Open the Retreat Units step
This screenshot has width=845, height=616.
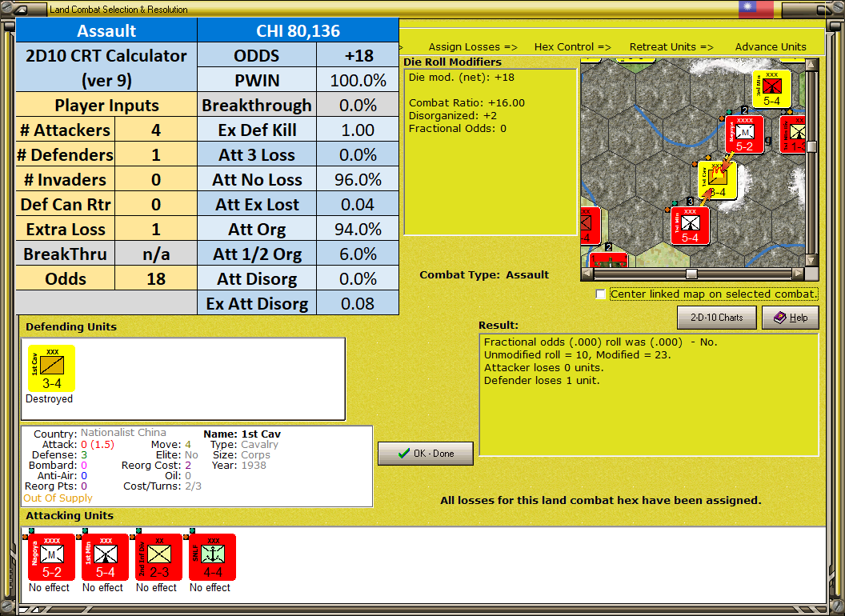[671, 47]
